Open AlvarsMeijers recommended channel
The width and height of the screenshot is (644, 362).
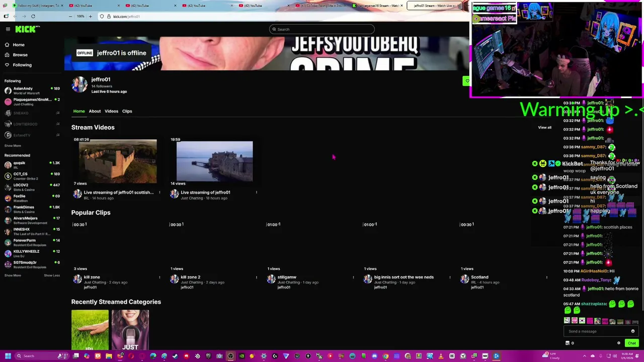(32, 220)
